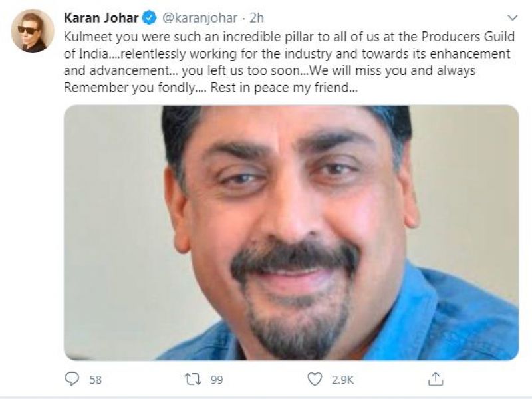
Task: Click the share upload arrow icon
Action: 436,379
